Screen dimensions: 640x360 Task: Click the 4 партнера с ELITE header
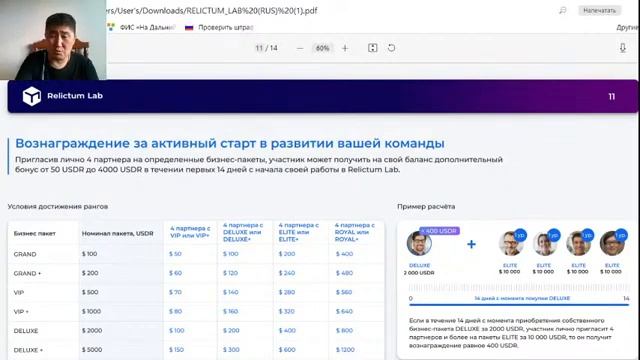[299, 232]
